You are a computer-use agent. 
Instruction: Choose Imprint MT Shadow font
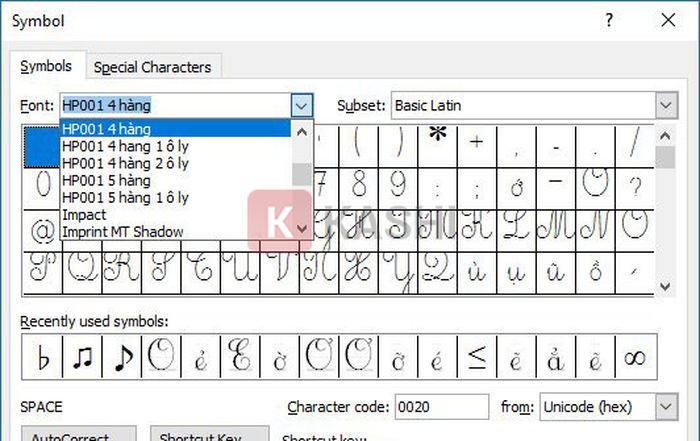[x=175, y=232]
